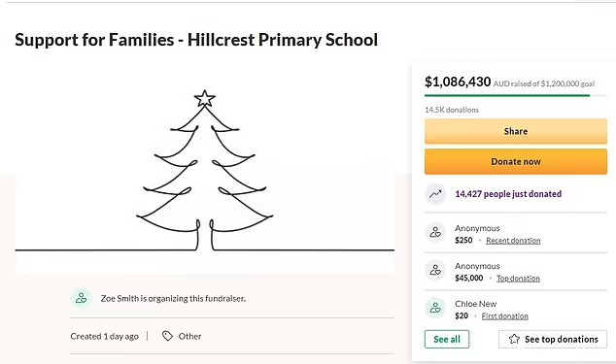This screenshot has height=364, width=616.
Task: Click the Share button
Action: 516,131
